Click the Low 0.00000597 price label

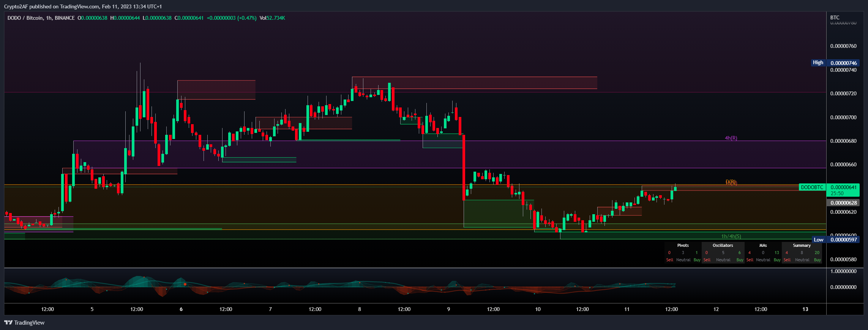tap(836, 240)
